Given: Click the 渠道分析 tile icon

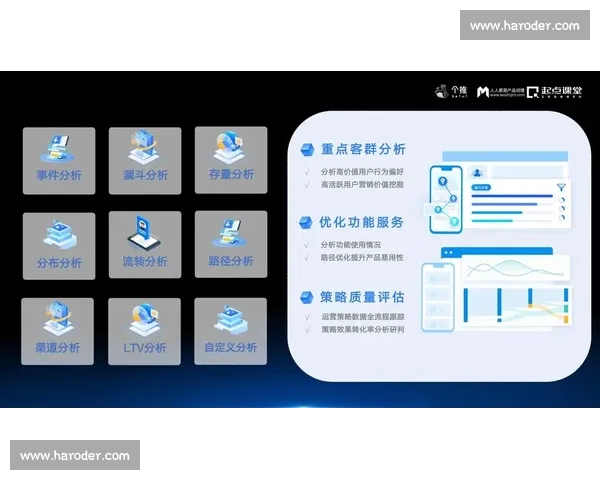Looking at the screenshot, I should tap(59, 321).
